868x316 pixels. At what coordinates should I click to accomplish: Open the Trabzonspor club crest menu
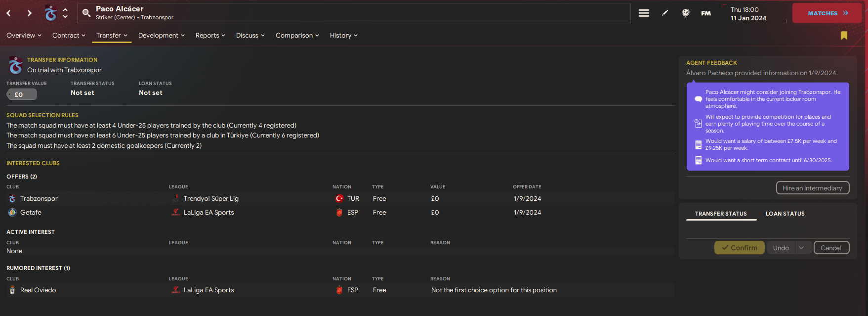tap(50, 13)
